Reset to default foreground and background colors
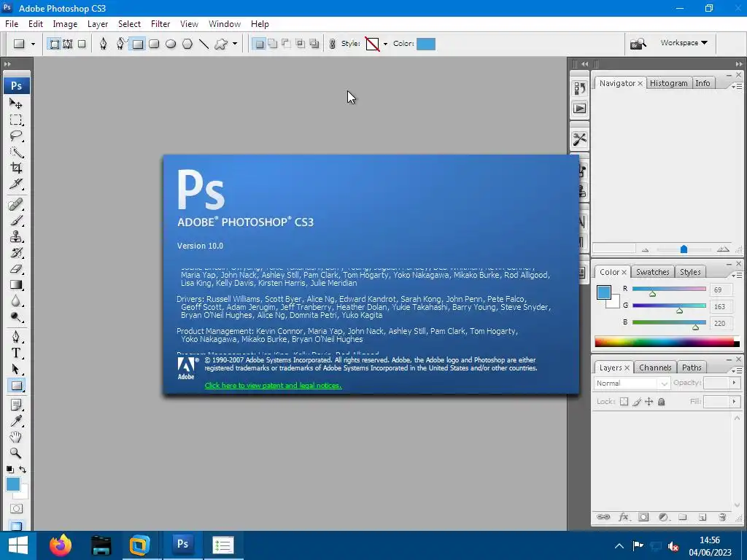 (x=10, y=470)
